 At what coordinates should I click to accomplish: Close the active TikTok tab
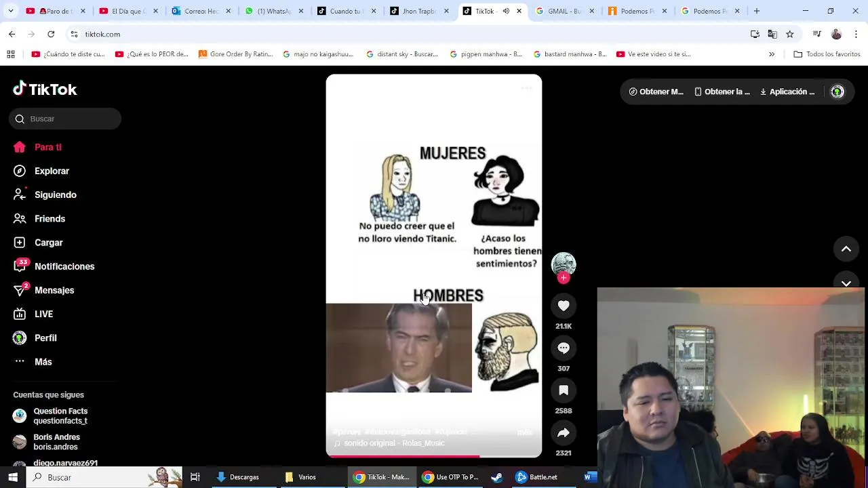point(519,11)
